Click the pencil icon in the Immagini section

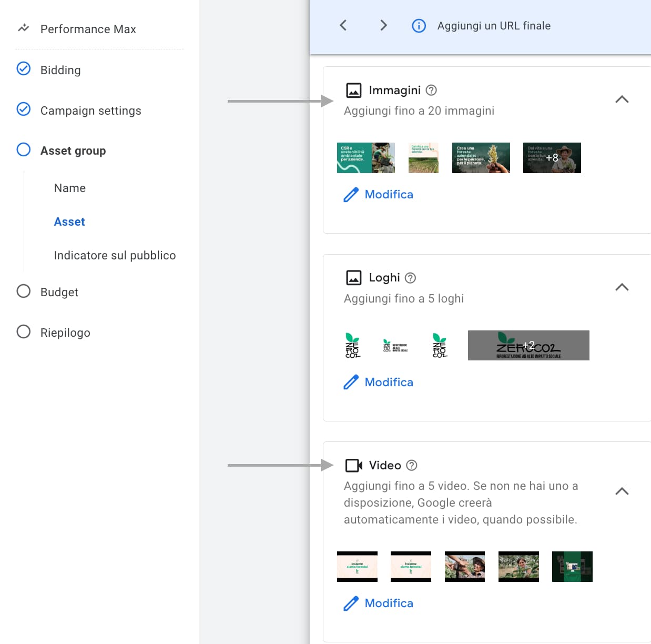(x=351, y=195)
